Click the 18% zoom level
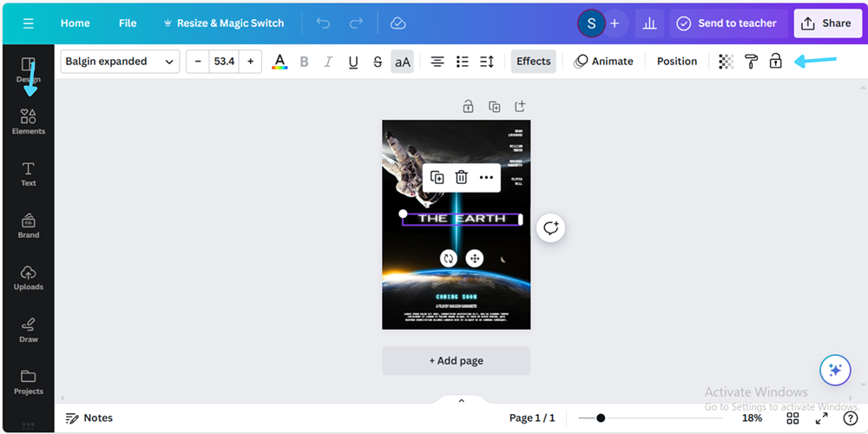Viewport: 868px width, 434px height. point(752,418)
